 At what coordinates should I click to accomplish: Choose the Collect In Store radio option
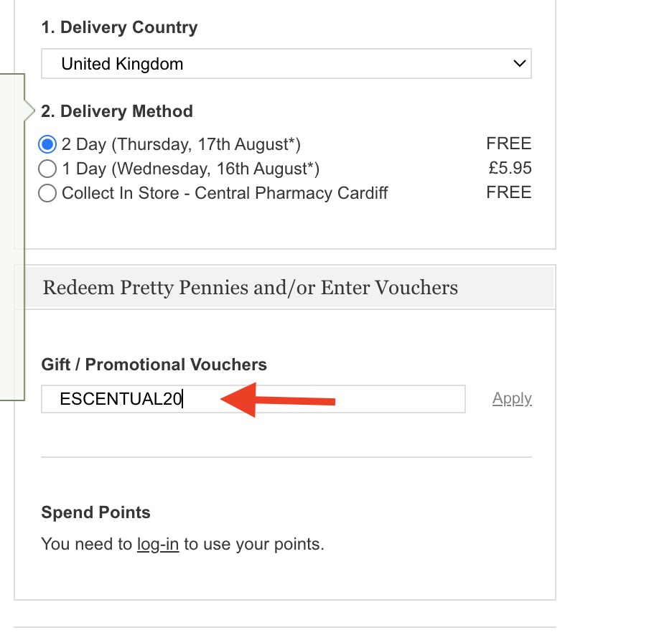click(47, 194)
